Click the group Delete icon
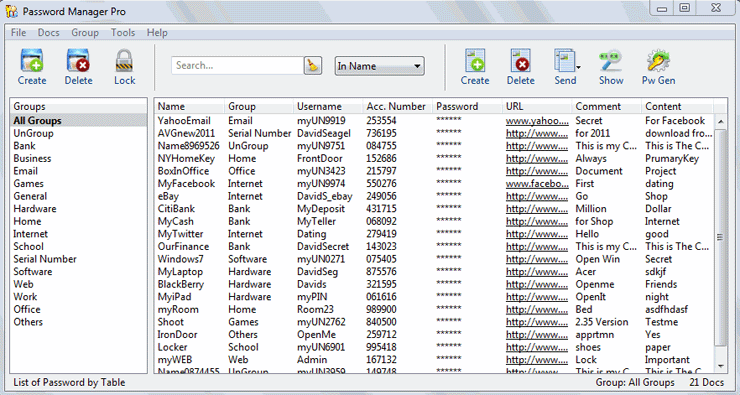 (x=78, y=61)
